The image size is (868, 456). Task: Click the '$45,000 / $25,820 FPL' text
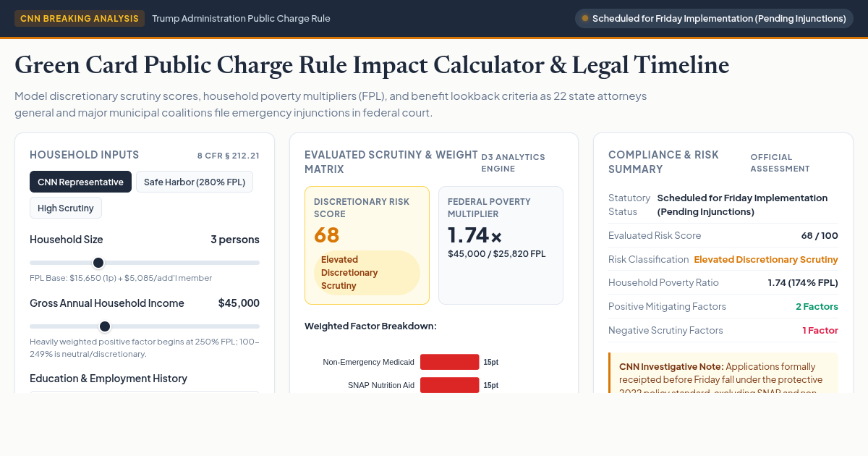click(x=497, y=253)
